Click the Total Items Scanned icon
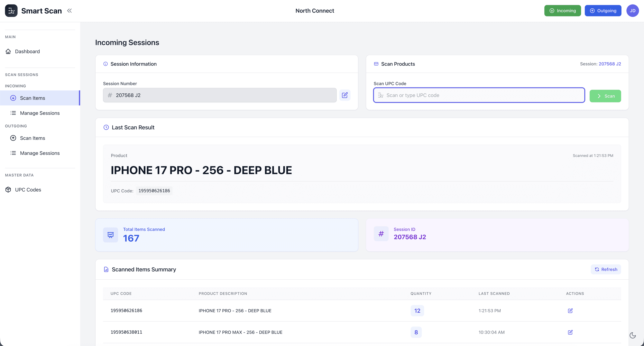The height and width of the screenshot is (346, 644). [111, 235]
